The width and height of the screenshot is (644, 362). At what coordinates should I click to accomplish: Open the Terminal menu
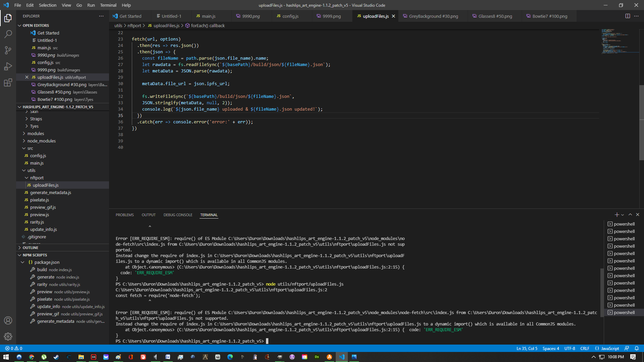pyautogui.click(x=108, y=5)
